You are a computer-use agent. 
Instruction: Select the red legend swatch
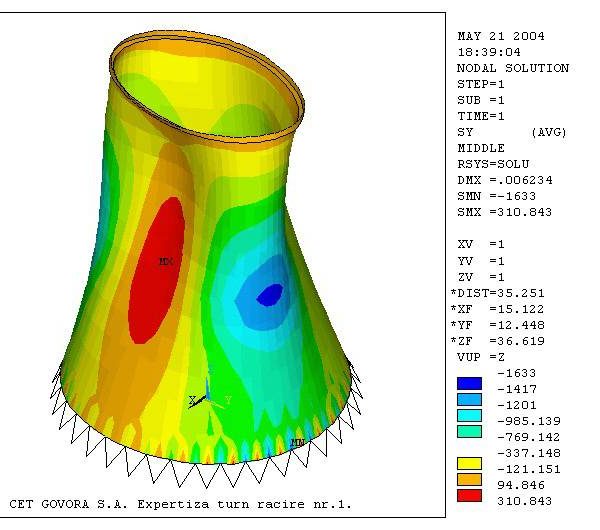[469, 495]
